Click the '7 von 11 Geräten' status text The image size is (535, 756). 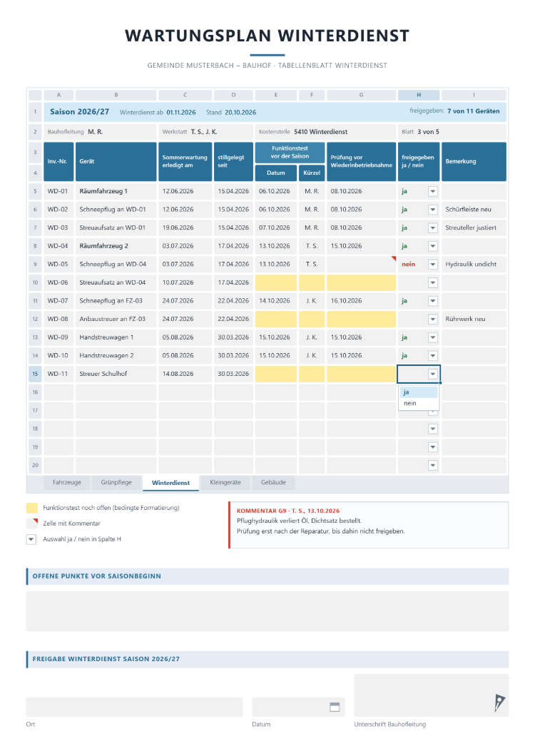click(473, 111)
